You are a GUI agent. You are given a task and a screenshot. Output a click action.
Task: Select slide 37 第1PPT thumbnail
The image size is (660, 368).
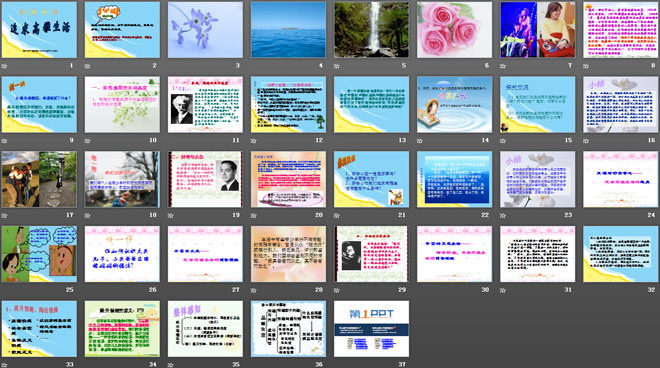coord(372,329)
